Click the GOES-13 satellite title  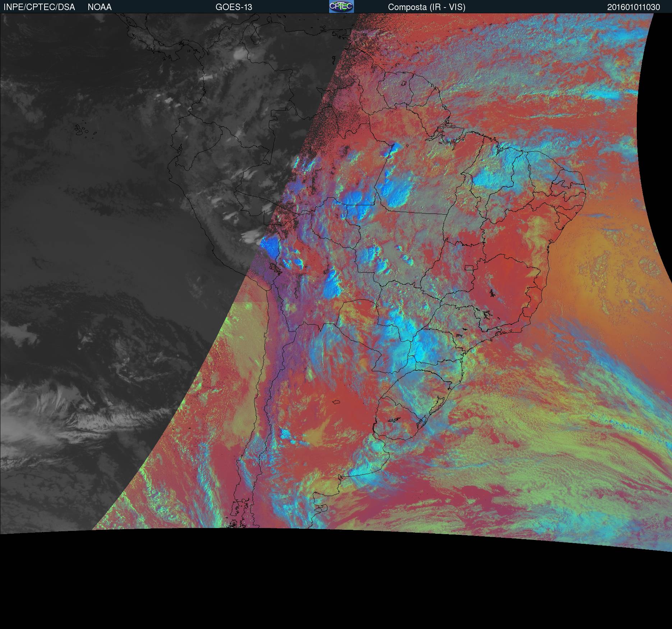234,7
